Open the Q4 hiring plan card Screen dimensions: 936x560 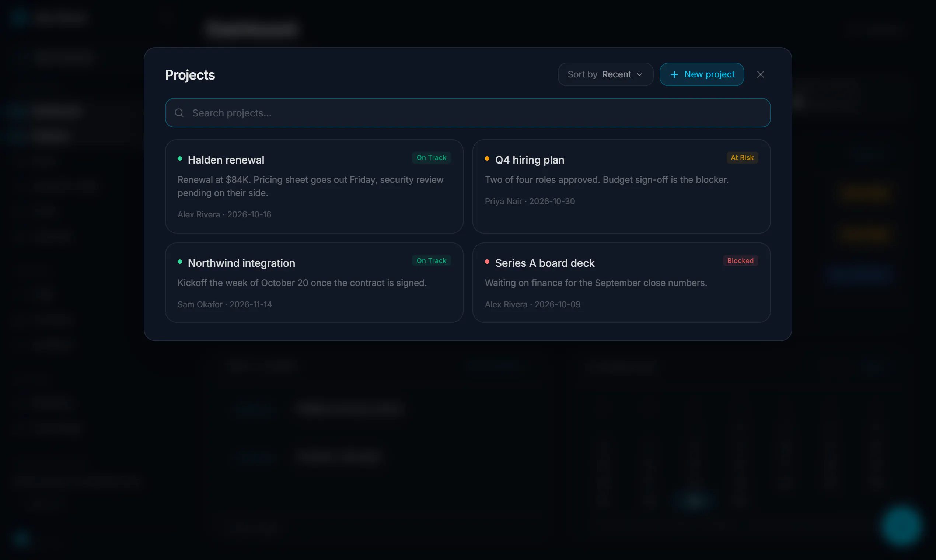[x=621, y=186]
